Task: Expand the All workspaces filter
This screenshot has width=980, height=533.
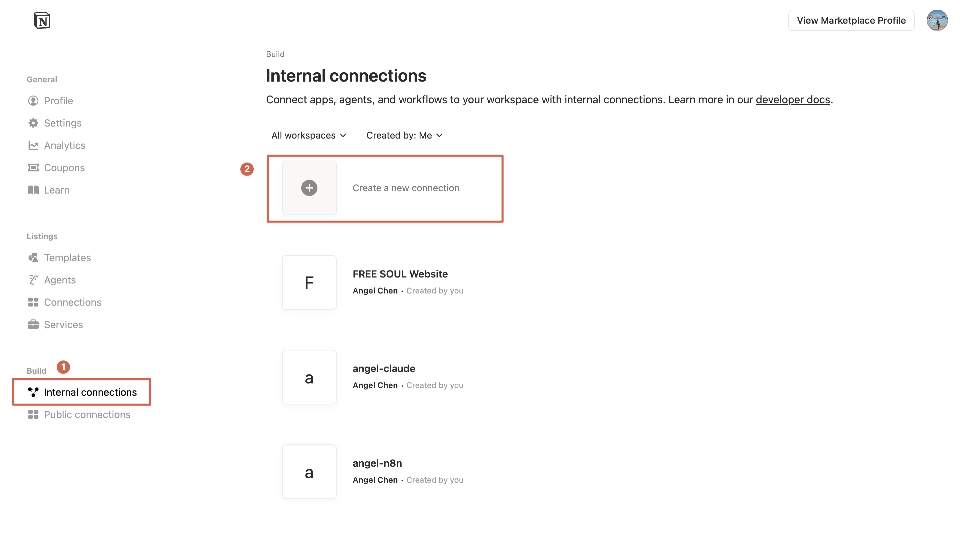Action: pyautogui.click(x=309, y=135)
